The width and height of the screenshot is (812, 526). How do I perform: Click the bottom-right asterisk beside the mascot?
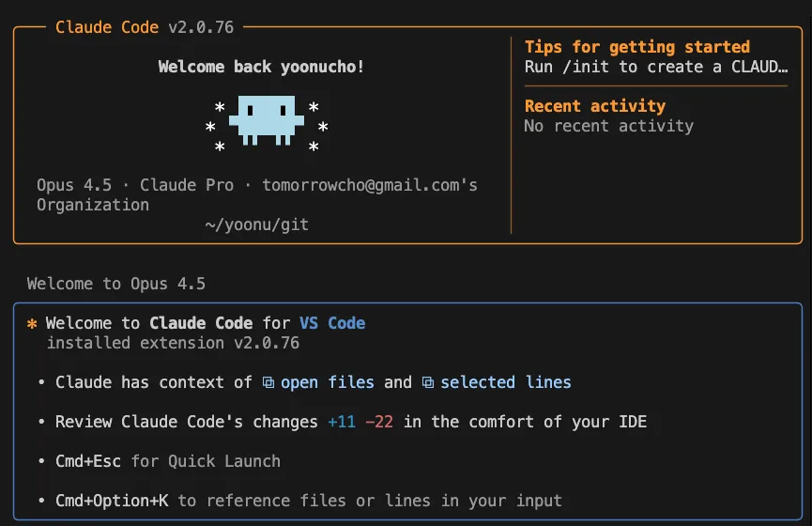[314, 147]
